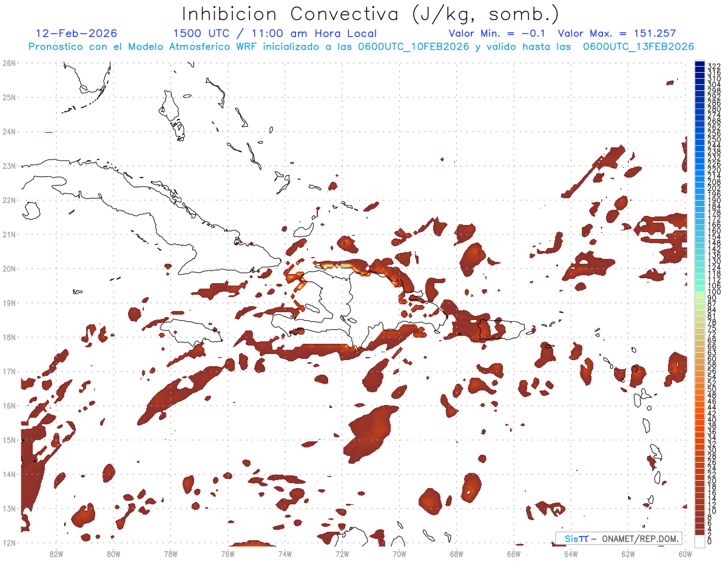Image resolution: width=728 pixels, height=562 pixels.
Task: Click the '80W' longitude label
Action: 113,554
